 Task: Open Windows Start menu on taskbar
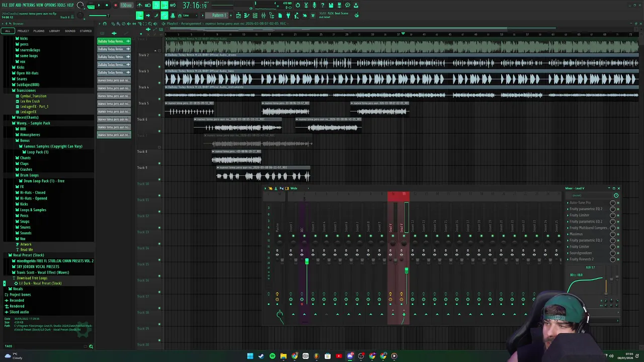(x=250, y=356)
